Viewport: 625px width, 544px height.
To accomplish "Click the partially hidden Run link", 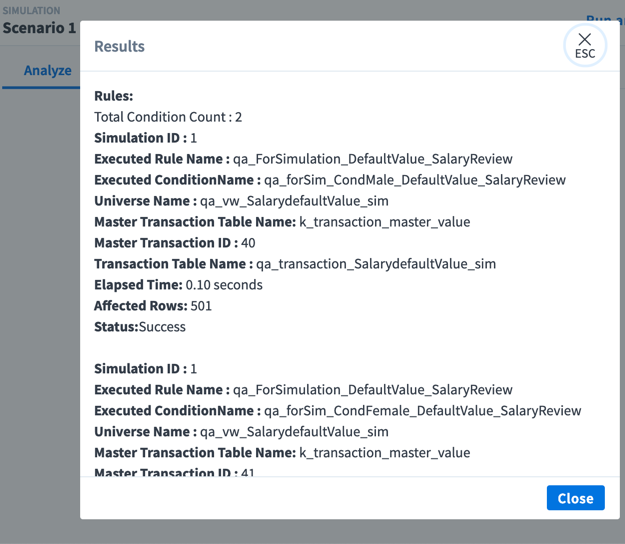I will [603, 19].
